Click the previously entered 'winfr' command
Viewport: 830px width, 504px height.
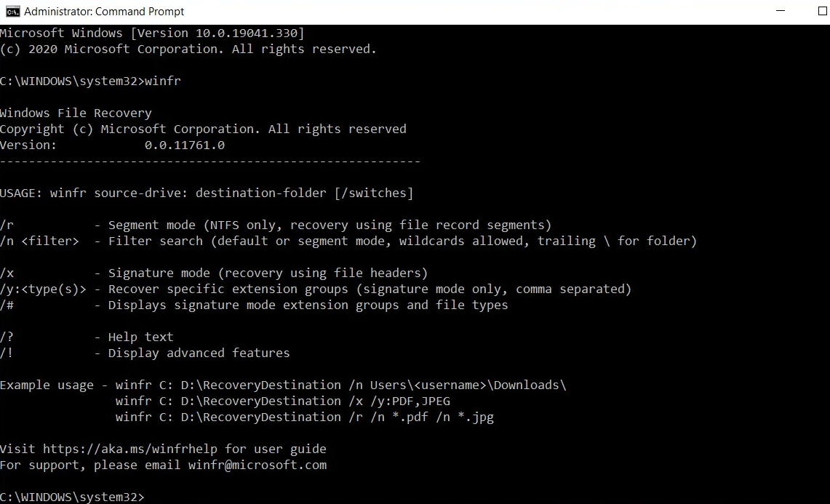[x=164, y=81]
